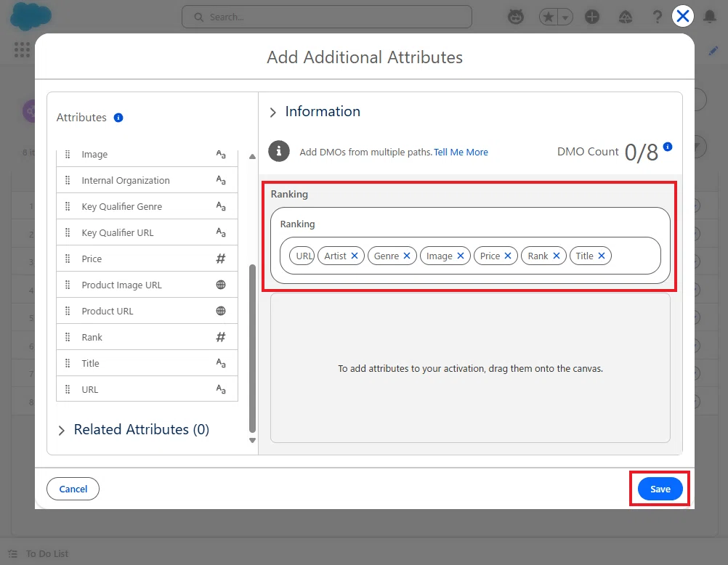This screenshot has width=728, height=565.
Task: Click the Save button
Action: tap(660, 489)
